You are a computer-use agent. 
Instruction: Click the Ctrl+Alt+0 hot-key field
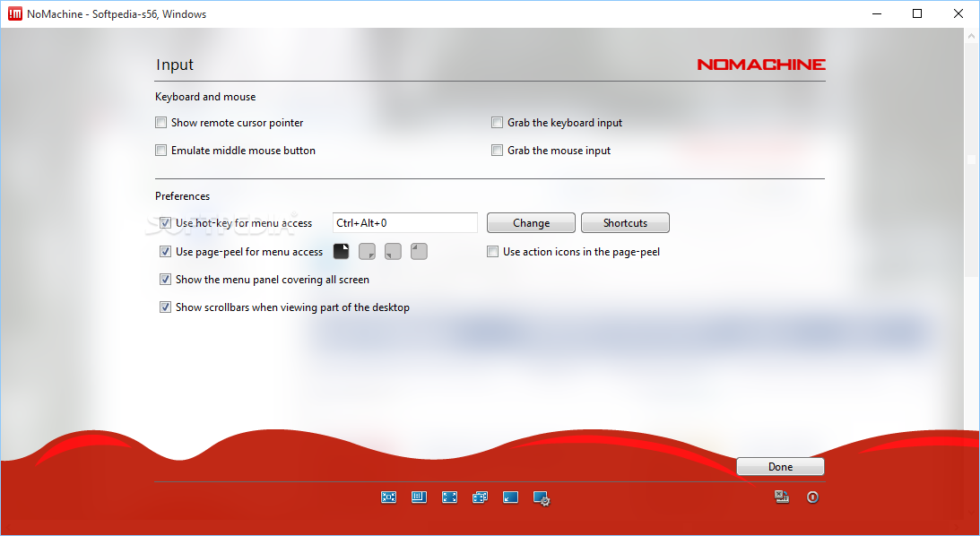click(405, 223)
